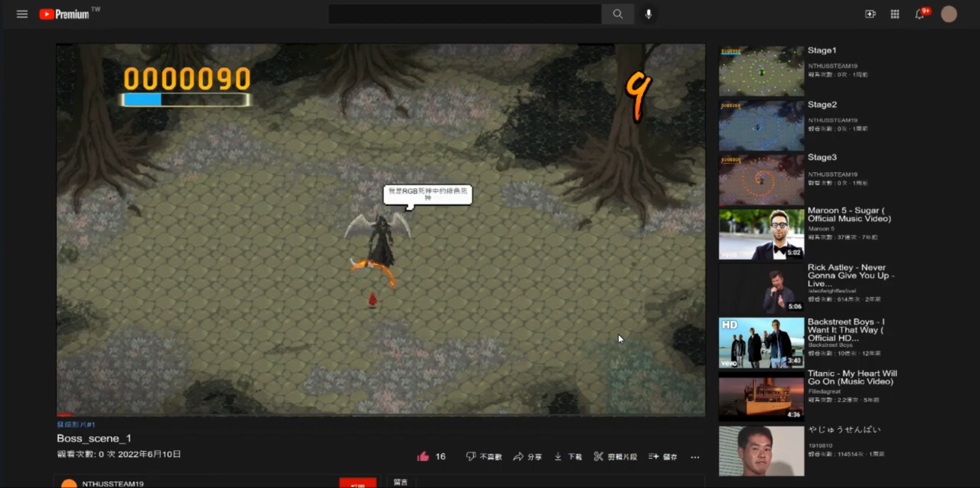Start voice search with microphone
Screen dimensions: 980x488
[x=648, y=14]
